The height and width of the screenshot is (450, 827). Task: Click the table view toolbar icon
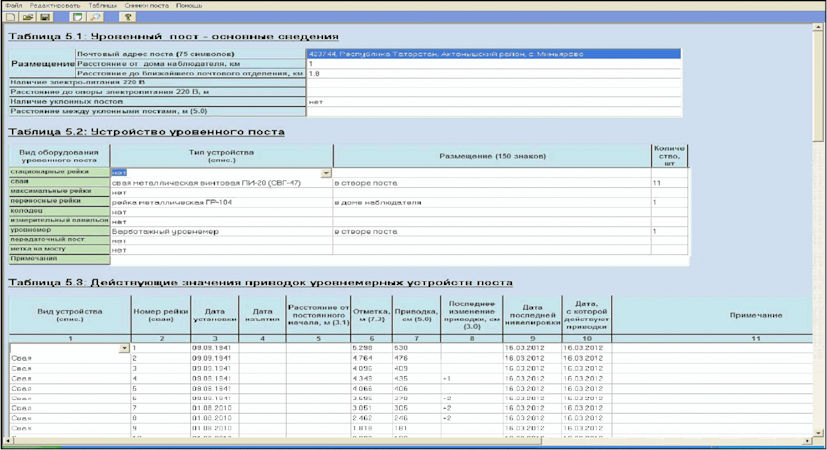[x=78, y=17]
